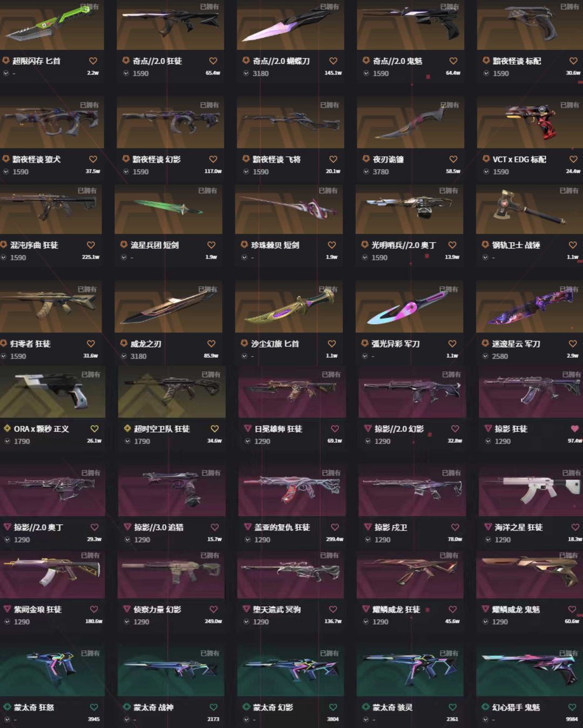Click the heart icon on 幻心猎手 鬼魅
583x728 pixels.
click(572, 707)
